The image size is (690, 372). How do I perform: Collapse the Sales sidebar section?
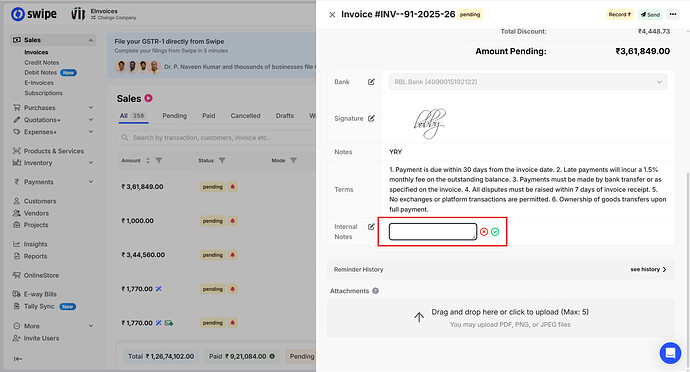[91, 40]
